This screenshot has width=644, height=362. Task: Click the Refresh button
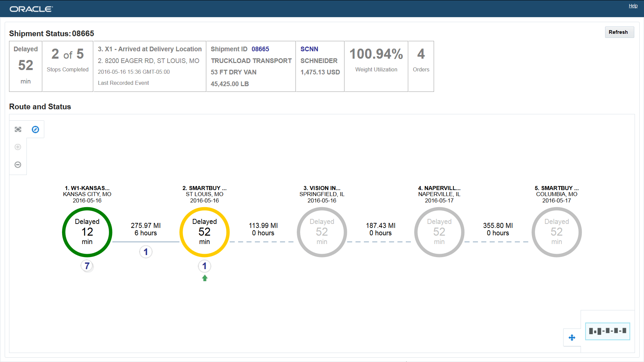coord(619,32)
